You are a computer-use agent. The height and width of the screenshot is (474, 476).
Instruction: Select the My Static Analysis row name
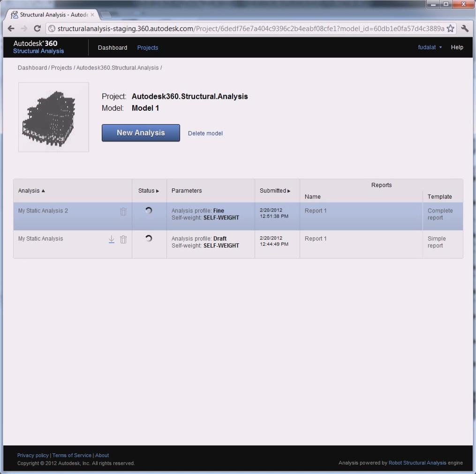click(x=40, y=239)
